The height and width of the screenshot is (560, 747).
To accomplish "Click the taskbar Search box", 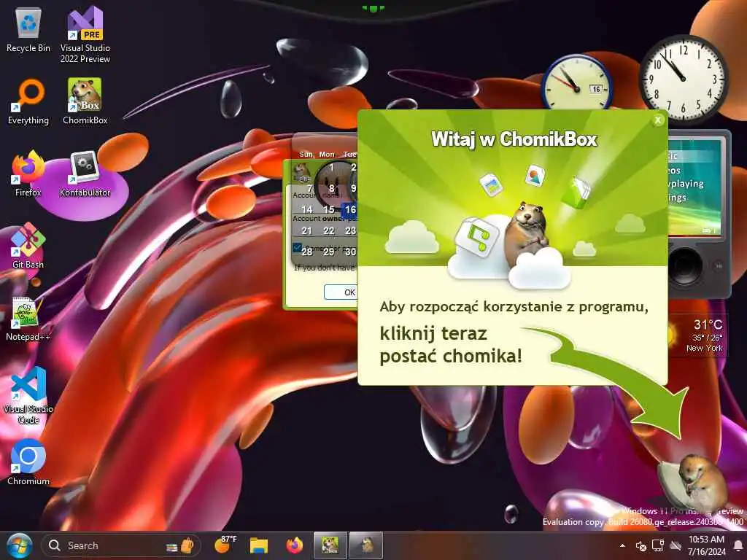I will pos(120,545).
